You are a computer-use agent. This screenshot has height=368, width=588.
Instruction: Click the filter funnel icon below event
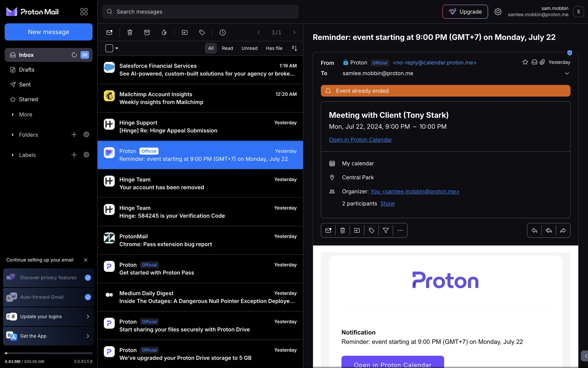386,230
